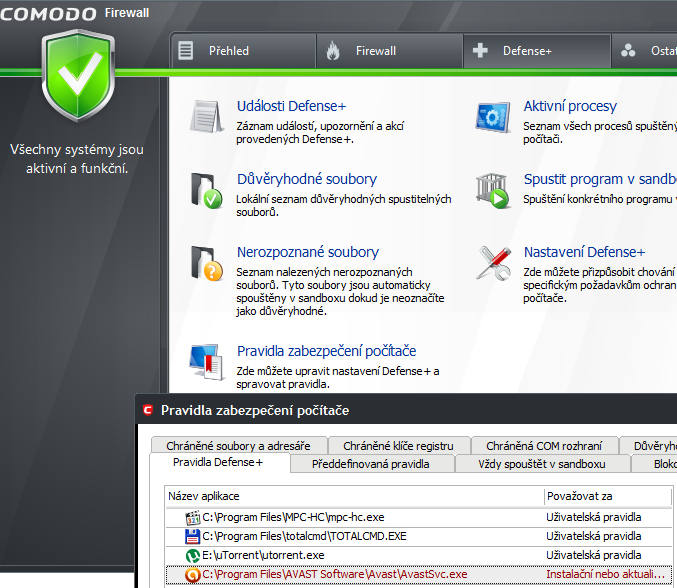Click the Firewall flame icon
Viewport: 677px width, 588px height.
pos(332,51)
